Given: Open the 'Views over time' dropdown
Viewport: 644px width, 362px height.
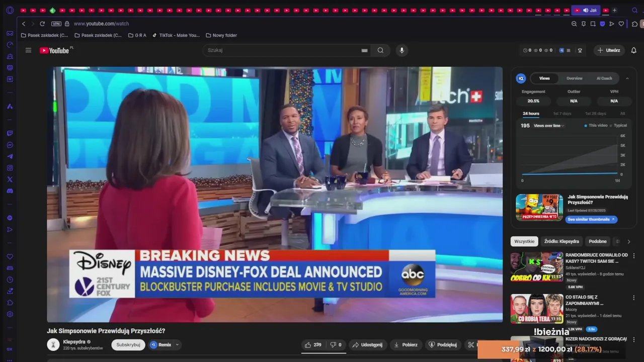Looking at the screenshot, I should [549, 126].
